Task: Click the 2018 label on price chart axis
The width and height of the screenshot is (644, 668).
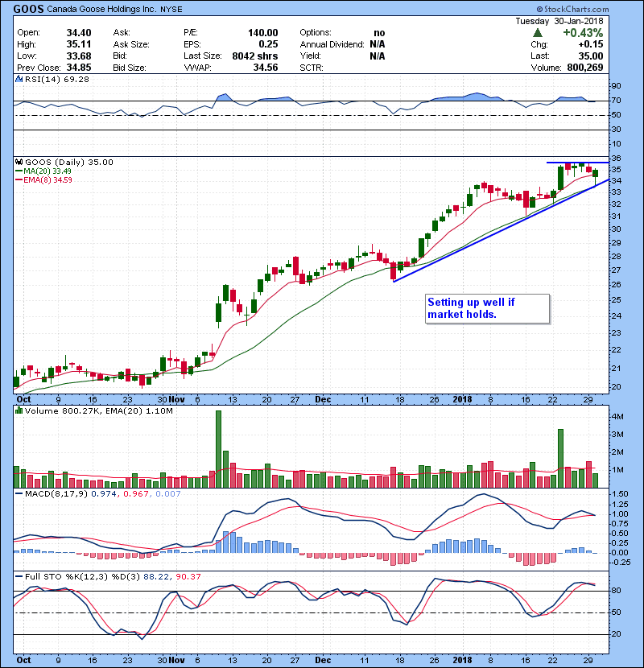Action: (462, 399)
